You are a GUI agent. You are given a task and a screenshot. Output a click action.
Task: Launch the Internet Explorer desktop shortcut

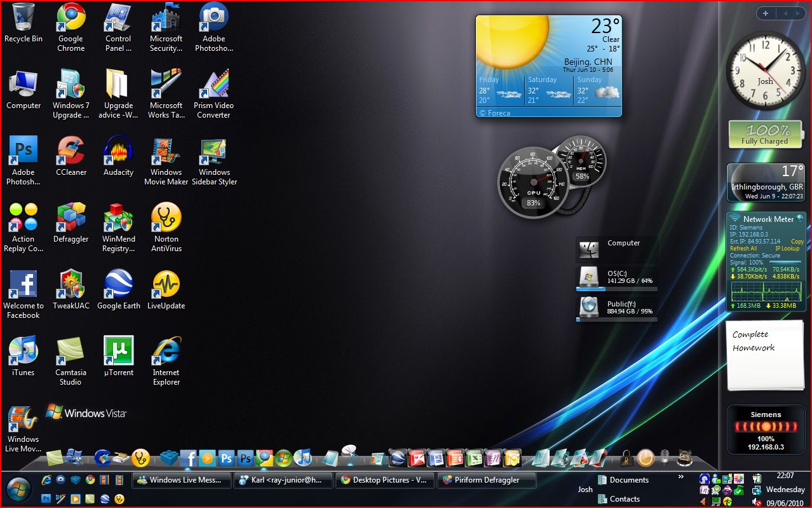coord(166,361)
